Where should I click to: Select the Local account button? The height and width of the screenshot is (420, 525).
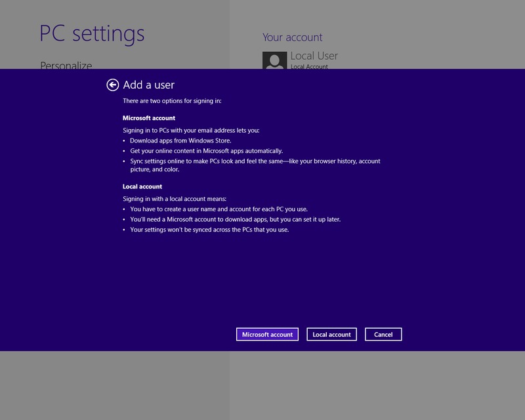coord(331,334)
